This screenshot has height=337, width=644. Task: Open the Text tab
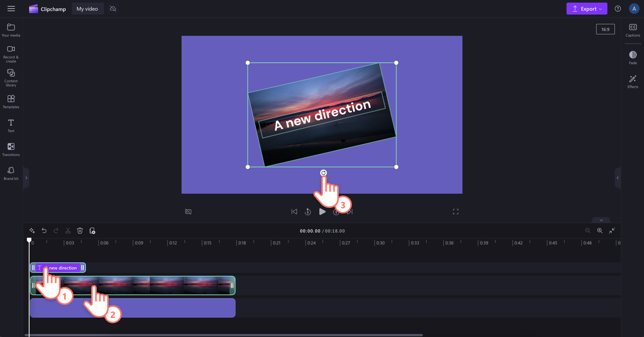[x=11, y=126]
